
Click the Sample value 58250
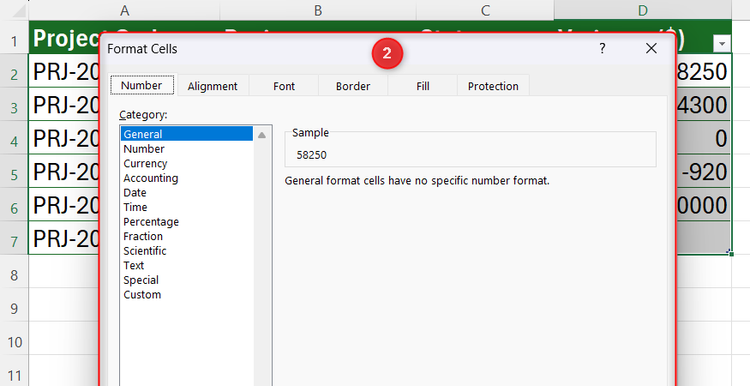(x=311, y=155)
